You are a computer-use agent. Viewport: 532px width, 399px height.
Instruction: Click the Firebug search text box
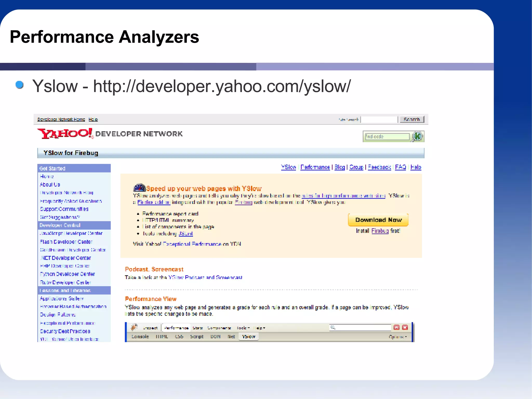(x=360, y=328)
